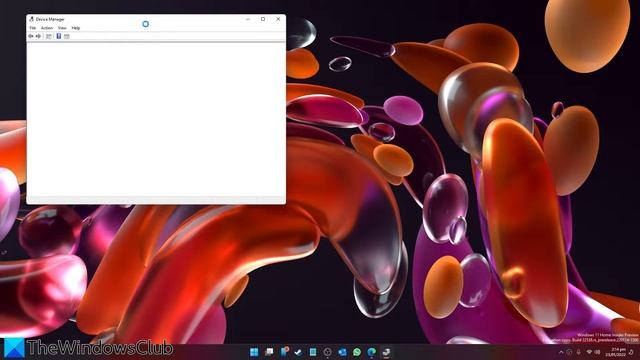This screenshot has height=360, width=640.
Task: Open the File menu in Device Manager
Action: (x=33, y=28)
